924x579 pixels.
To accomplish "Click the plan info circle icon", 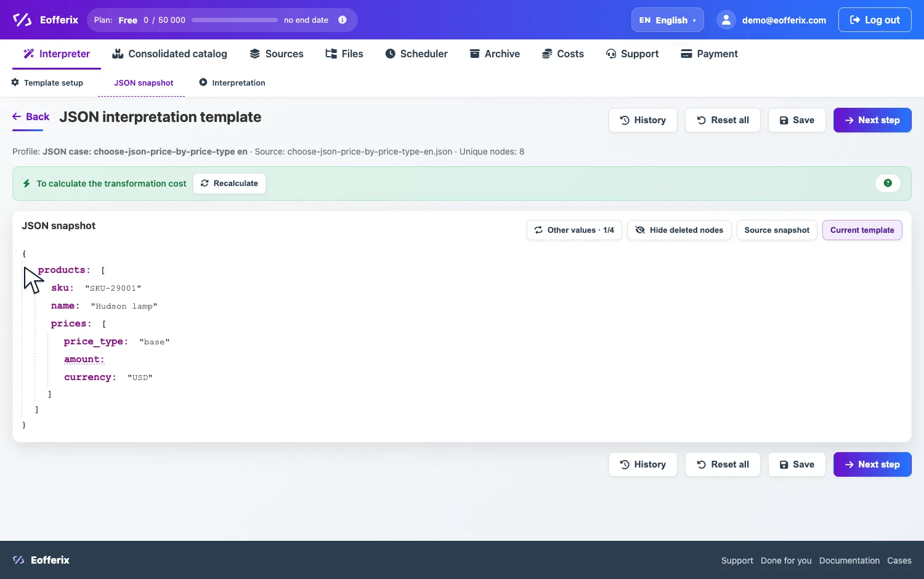I will tap(342, 20).
